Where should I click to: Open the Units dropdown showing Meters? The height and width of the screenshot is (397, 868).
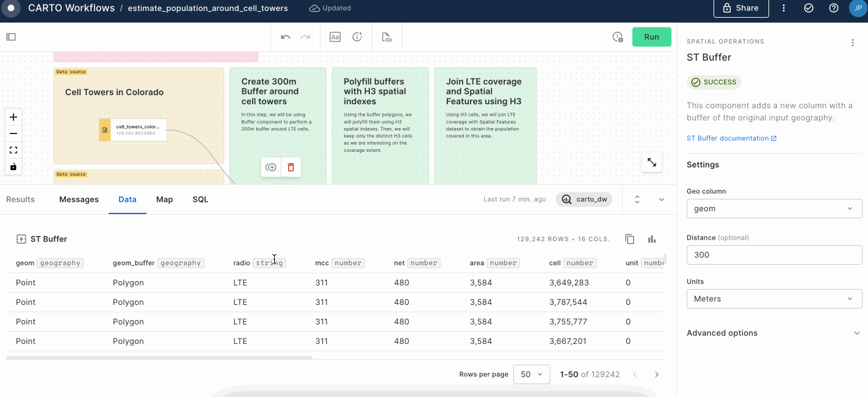pyautogui.click(x=773, y=299)
